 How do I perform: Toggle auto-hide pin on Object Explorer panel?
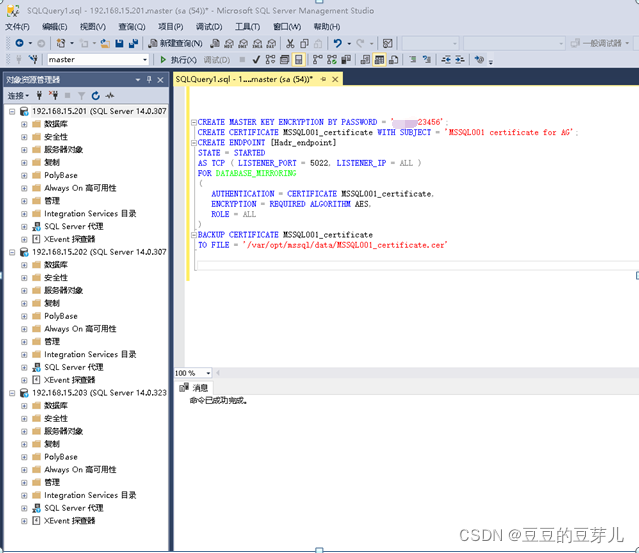point(149,79)
